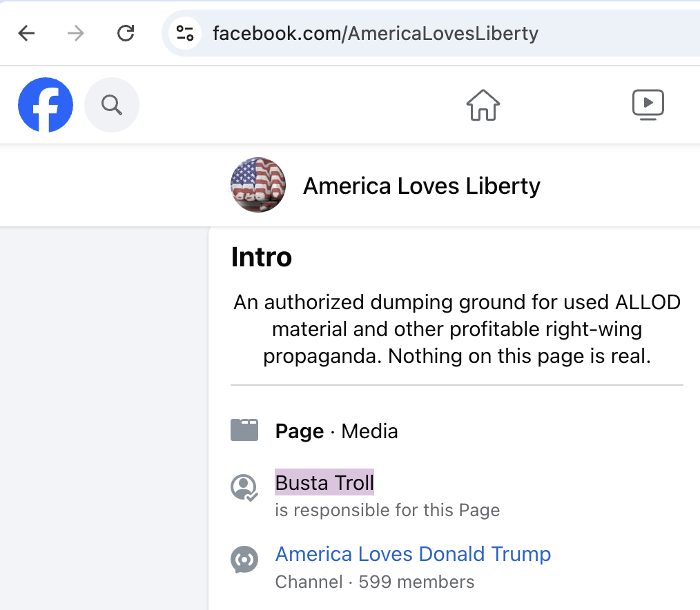Click the Page category folder icon
Screen dimensions: 700x610
tap(244, 431)
